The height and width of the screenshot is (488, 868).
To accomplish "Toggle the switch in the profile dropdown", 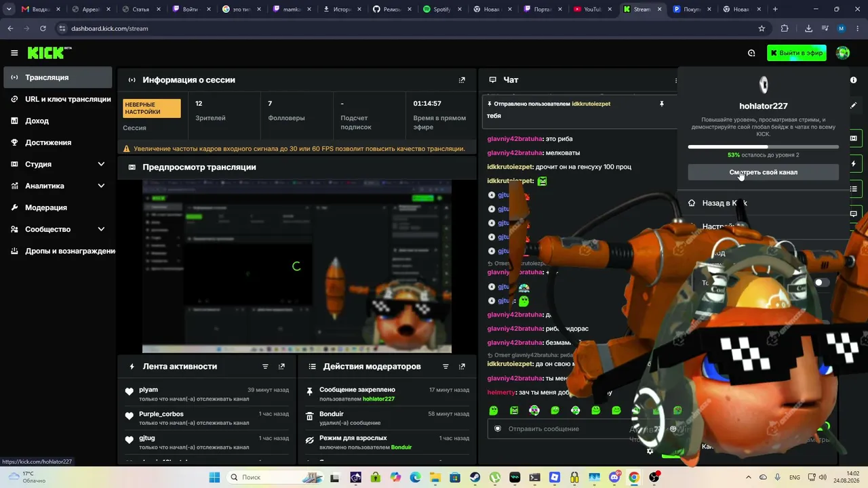I will [822, 283].
